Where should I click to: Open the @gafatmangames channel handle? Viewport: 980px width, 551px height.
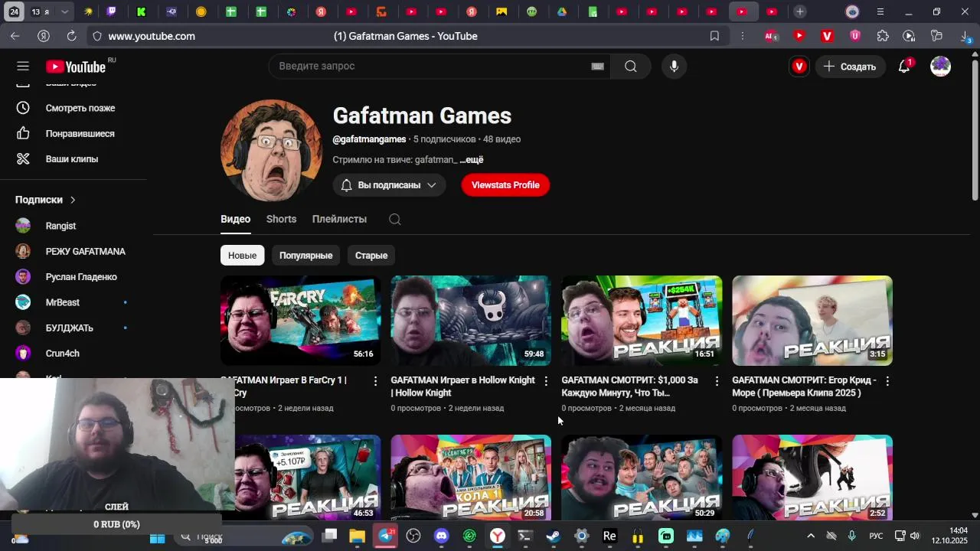[369, 139]
